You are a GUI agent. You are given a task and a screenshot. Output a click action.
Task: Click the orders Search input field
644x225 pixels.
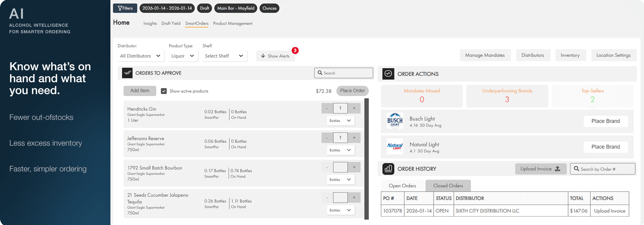(x=344, y=73)
